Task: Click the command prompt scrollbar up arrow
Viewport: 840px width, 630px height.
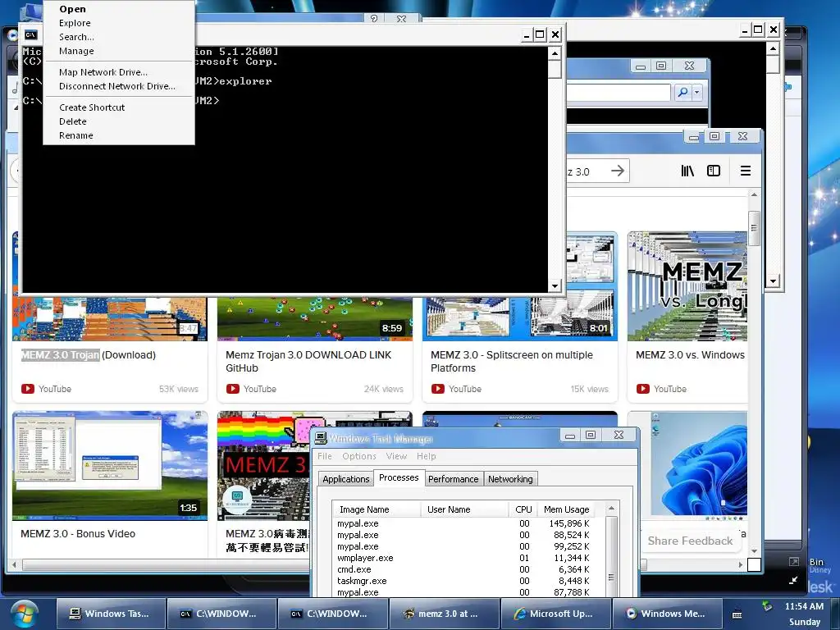Action: pos(555,53)
